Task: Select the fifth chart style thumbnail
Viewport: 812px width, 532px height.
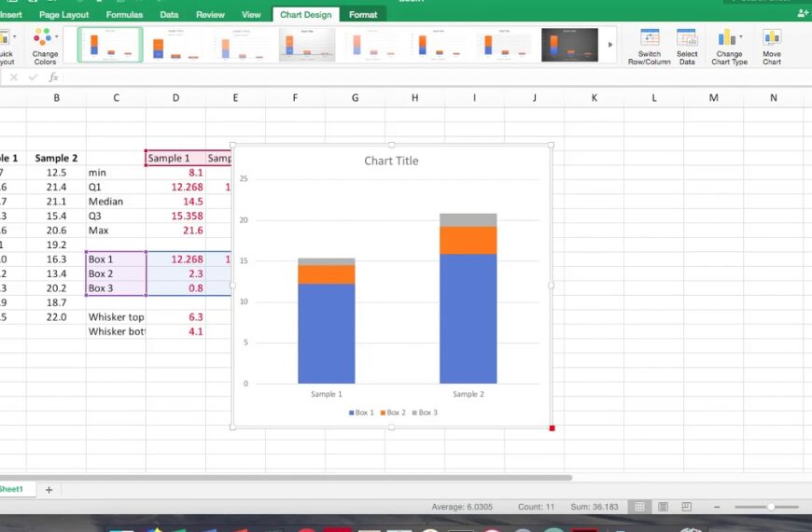Action: tap(372, 45)
